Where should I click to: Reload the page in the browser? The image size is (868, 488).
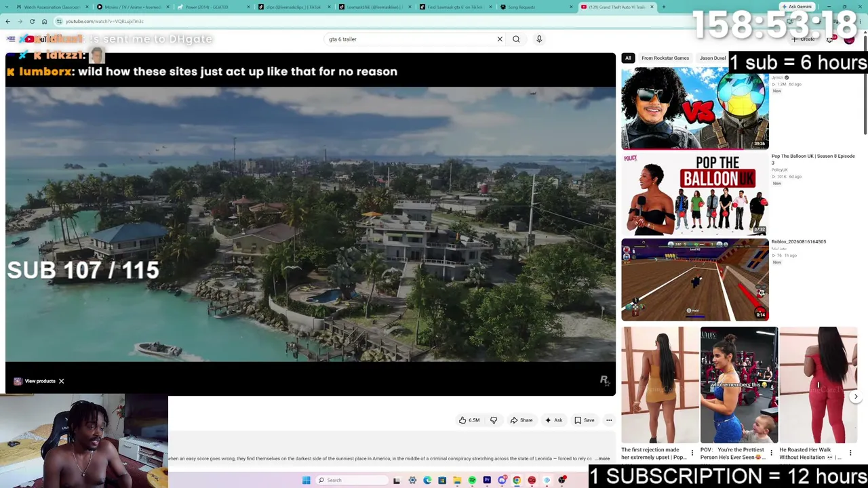pos(32,21)
